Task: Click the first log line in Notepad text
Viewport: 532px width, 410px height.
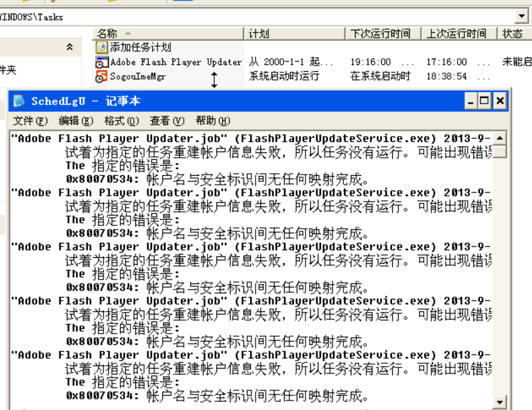Action: 250,139
